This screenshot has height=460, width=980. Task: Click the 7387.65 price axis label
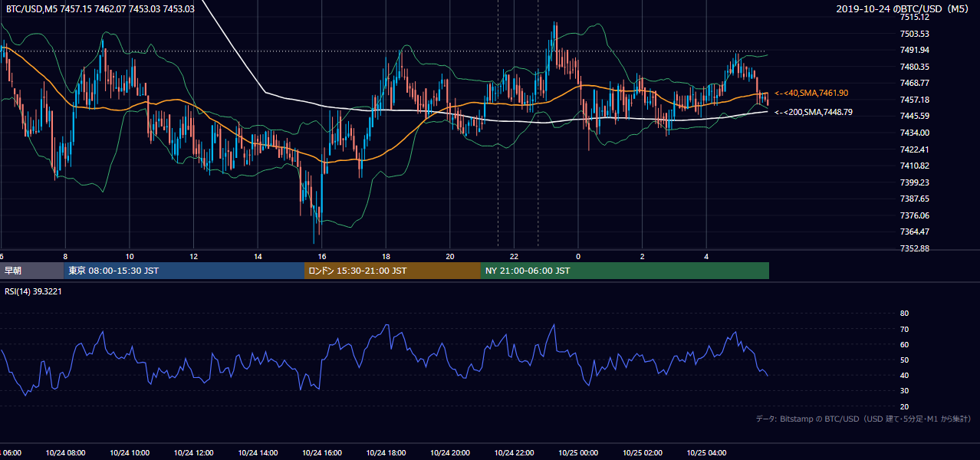[x=915, y=199]
